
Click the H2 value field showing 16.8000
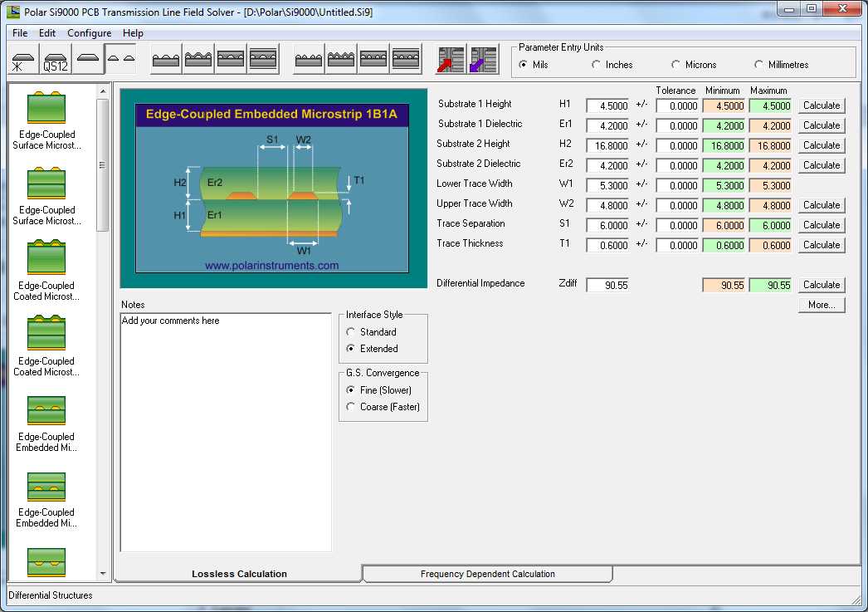coord(607,145)
